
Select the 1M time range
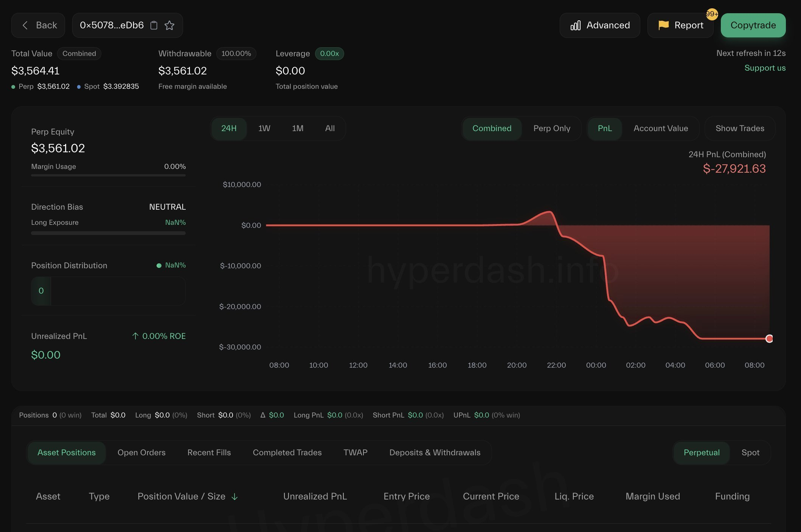pyautogui.click(x=298, y=128)
